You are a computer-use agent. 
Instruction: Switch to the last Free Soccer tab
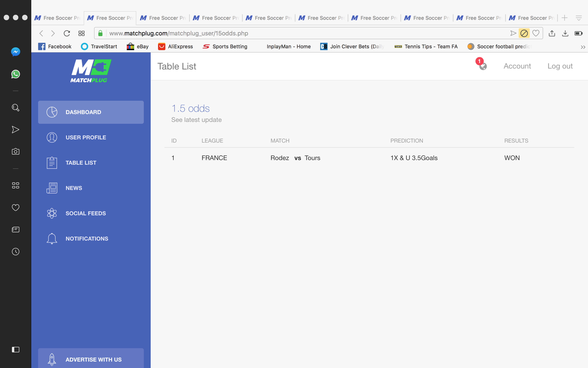click(531, 18)
